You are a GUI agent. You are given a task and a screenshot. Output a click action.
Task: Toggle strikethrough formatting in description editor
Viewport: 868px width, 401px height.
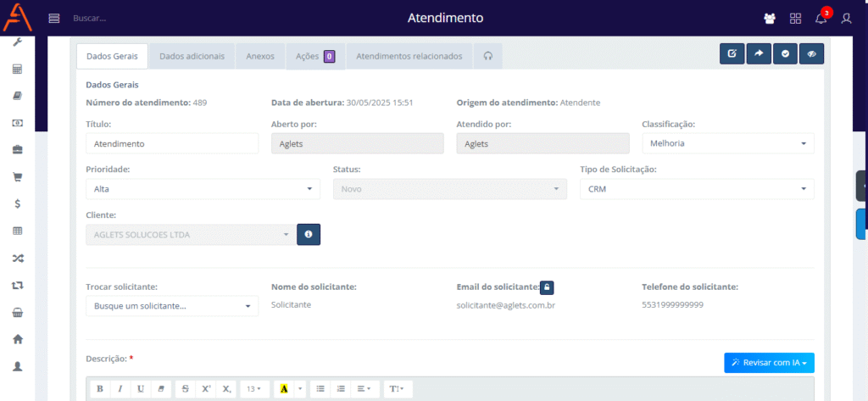point(185,388)
